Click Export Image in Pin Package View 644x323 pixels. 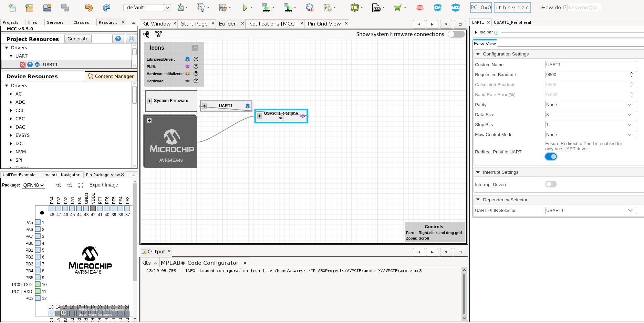pyautogui.click(x=104, y=185)
